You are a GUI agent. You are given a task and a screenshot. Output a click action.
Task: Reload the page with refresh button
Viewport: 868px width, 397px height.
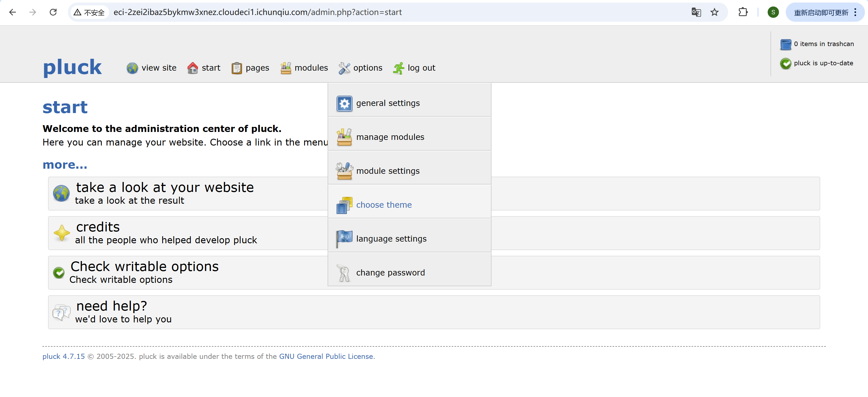click(x=53, y=12)
